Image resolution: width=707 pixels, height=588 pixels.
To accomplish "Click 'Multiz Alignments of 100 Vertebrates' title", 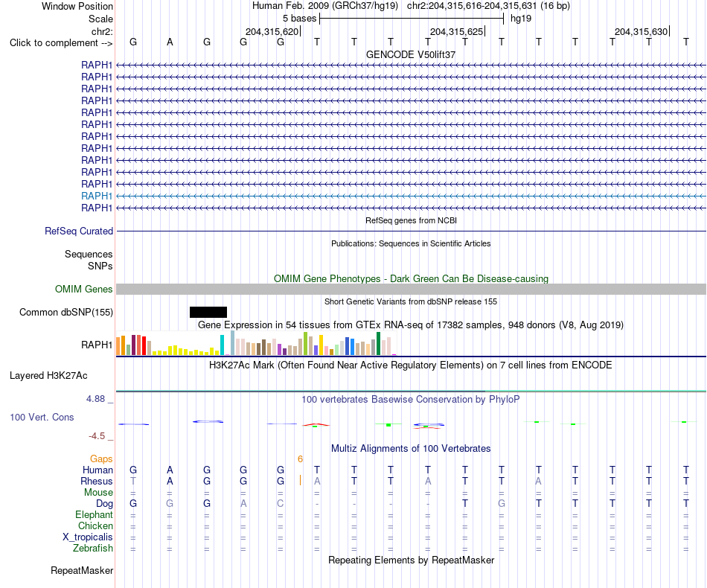I will (411, 449).
